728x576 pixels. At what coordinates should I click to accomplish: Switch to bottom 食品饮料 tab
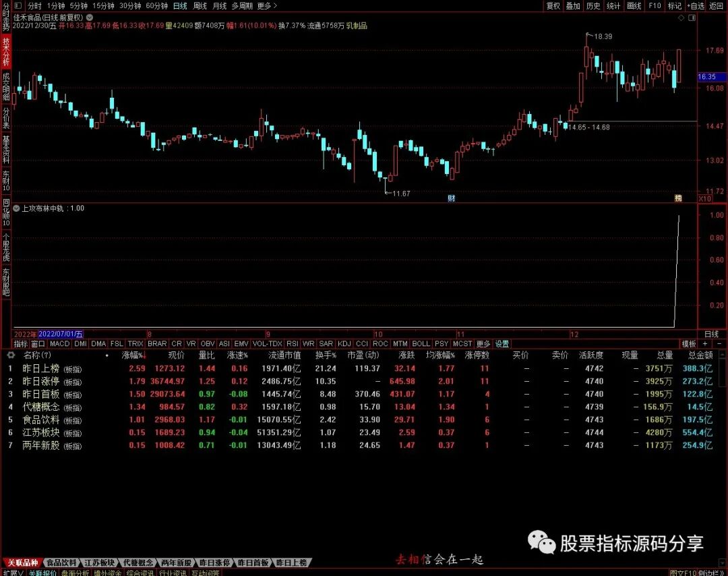coord(62,563)
